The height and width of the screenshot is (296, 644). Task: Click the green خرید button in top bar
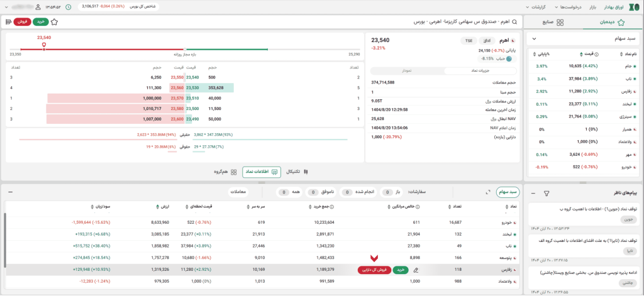pyautogui.click(x=40, y=21)
